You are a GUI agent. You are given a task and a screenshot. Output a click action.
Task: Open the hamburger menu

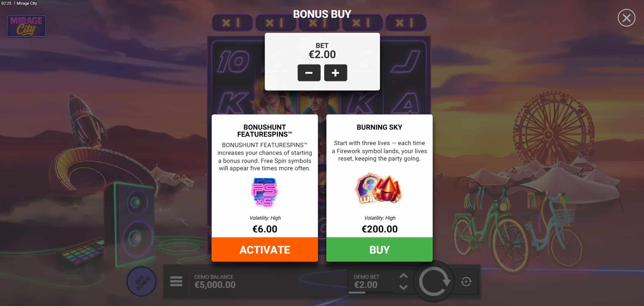(176, 281)
